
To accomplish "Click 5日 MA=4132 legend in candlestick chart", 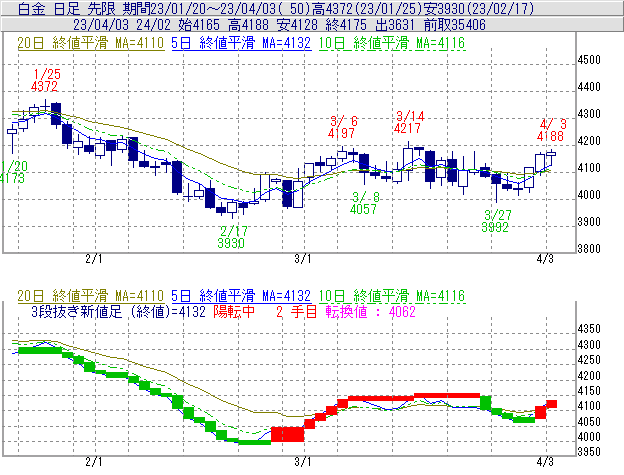I will pos(241,43).
